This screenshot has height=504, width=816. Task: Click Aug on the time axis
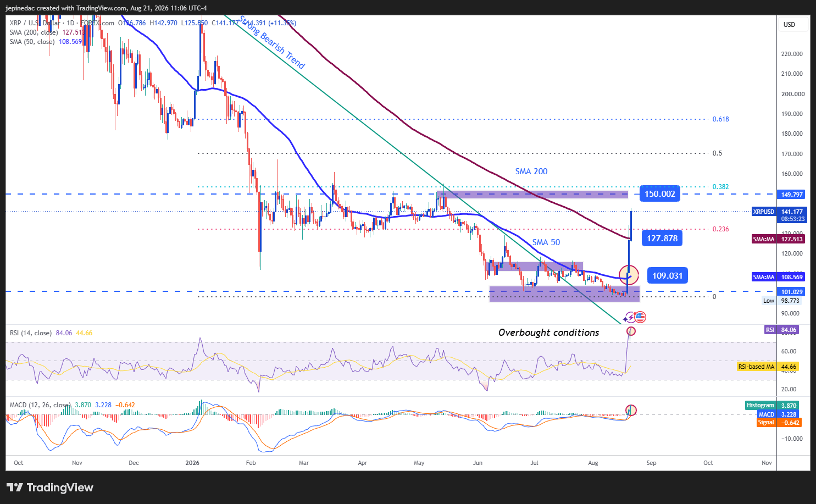click(x=593, y=463)
